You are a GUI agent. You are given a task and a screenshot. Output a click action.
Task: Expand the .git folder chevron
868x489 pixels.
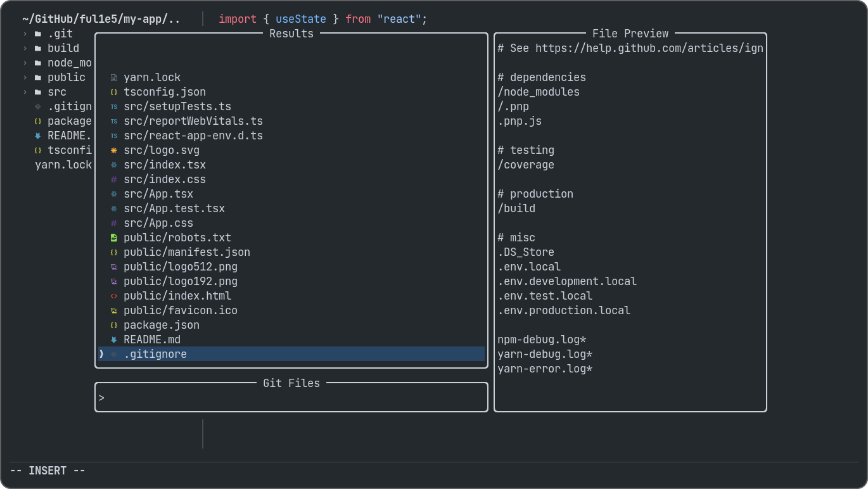(25, 34)
